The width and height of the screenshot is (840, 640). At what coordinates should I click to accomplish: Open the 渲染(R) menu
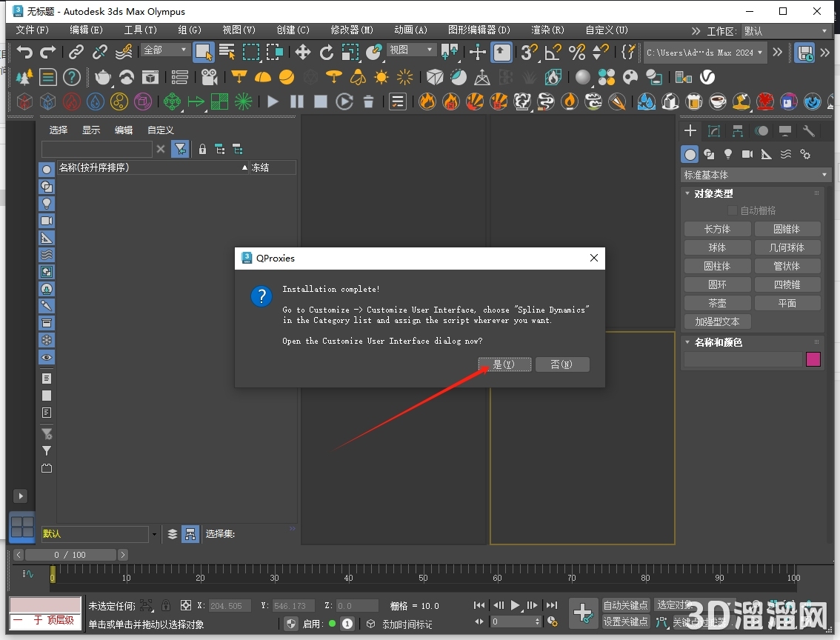[x=547, y=30]
